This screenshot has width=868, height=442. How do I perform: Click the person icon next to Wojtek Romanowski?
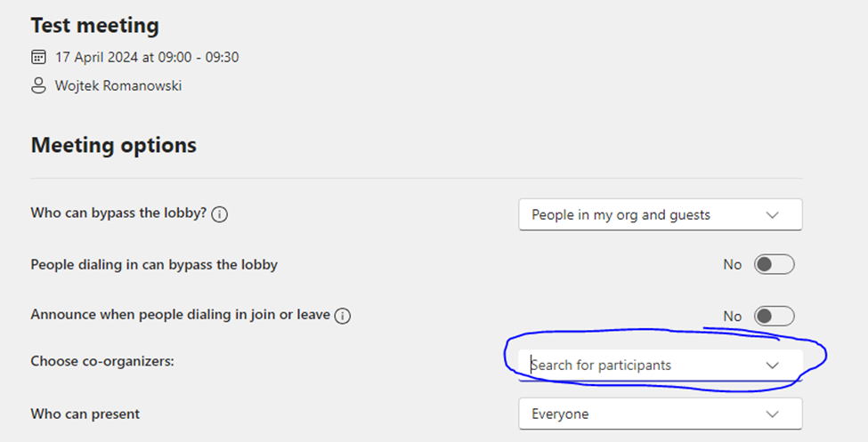tap(38, 86)
